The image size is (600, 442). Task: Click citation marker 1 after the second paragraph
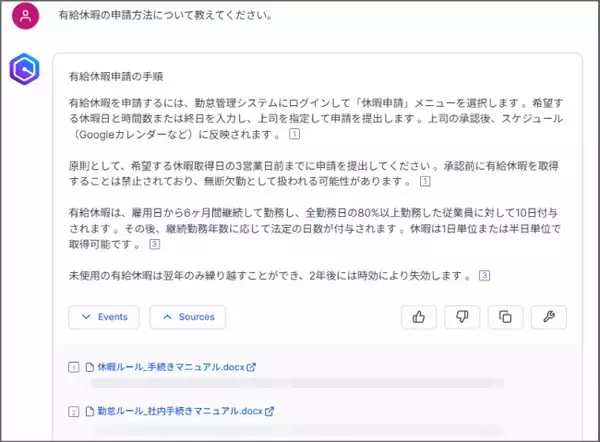click(425, 181)
